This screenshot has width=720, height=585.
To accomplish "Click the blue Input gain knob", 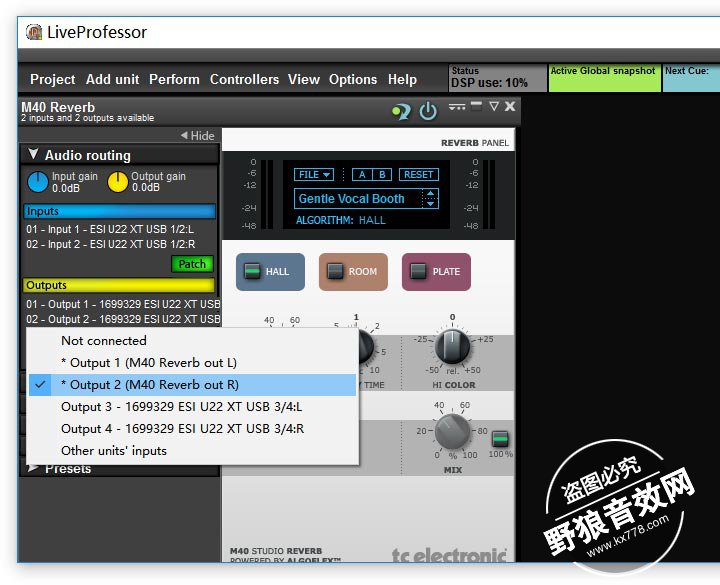I will click(x=38, y=182).
